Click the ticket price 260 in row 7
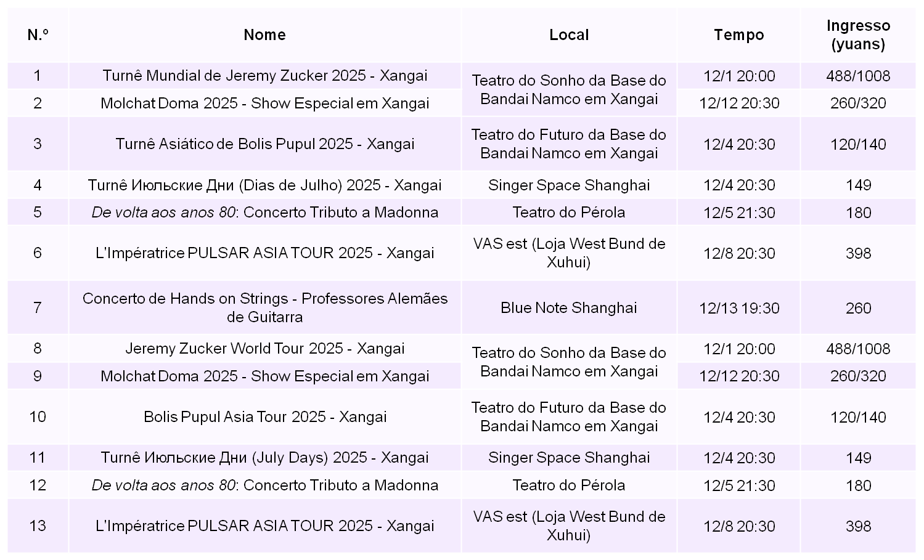Image resolution: width=924 pixels, height=560 pixels. [858, 308]
